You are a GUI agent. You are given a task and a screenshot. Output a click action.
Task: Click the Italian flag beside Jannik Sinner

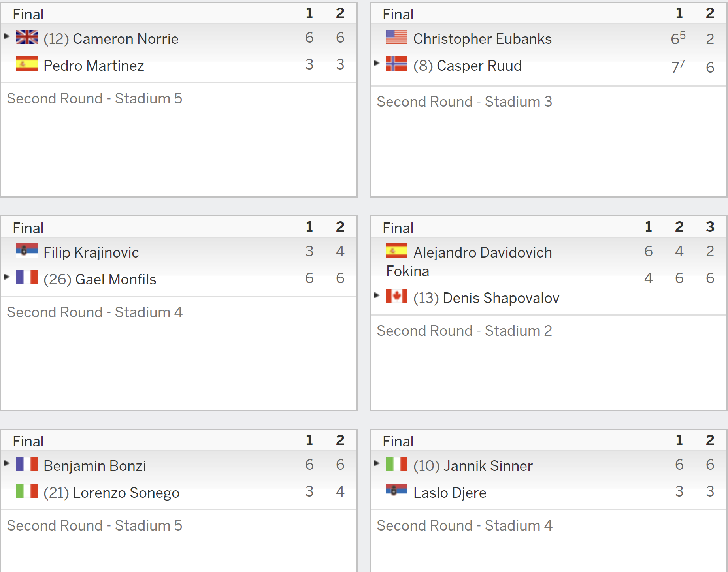point(397,464)
